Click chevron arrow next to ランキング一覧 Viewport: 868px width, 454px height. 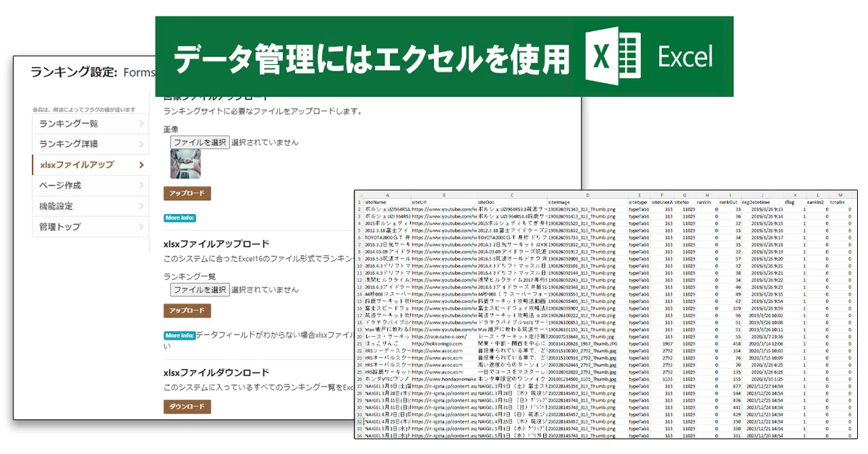(140, 124)
